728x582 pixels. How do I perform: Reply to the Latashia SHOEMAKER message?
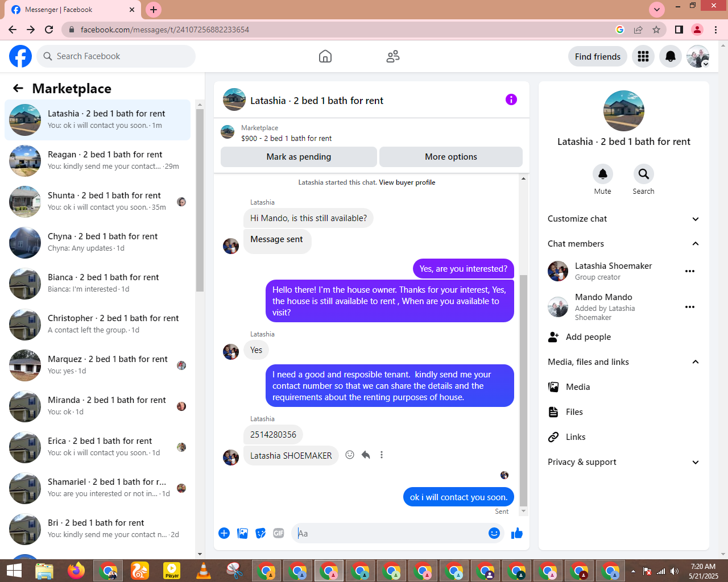coord(366,455)
